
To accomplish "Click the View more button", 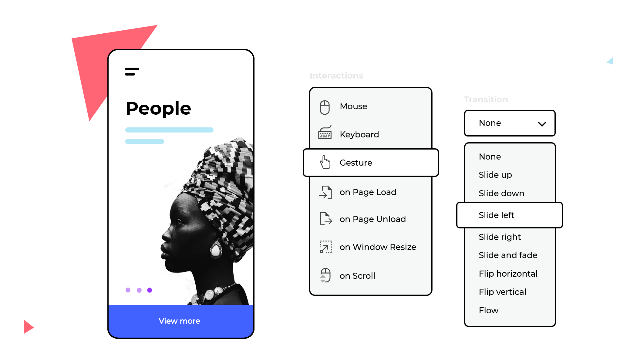I will [179, 321].
